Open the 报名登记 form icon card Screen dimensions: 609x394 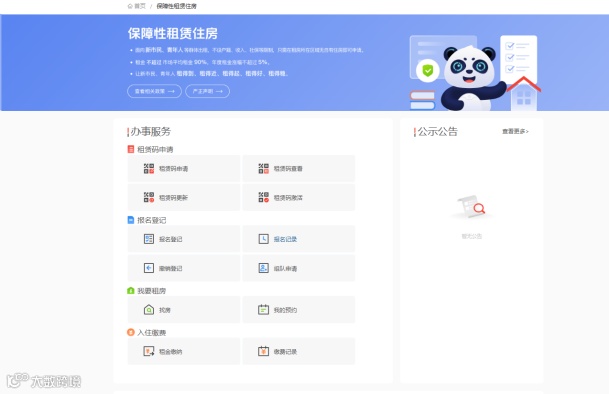[x=184, y=239]
